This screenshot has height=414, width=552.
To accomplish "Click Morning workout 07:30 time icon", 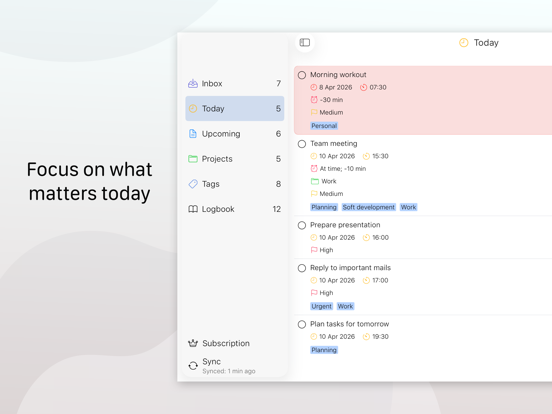I will 363,87.
